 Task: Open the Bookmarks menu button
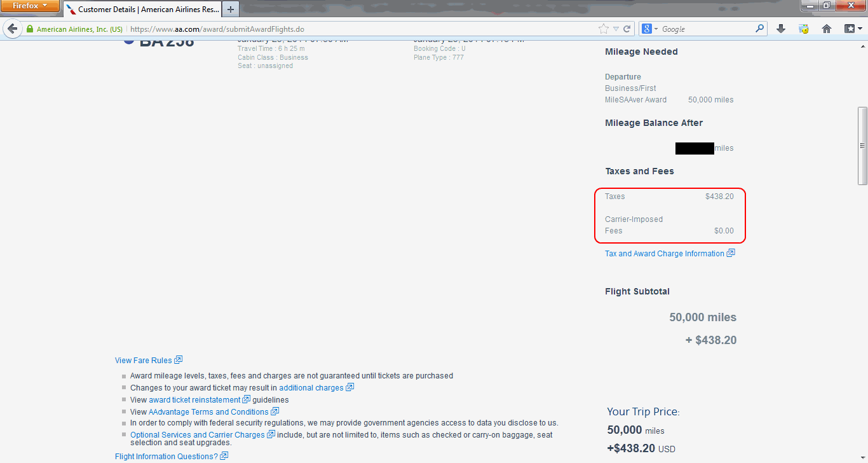[x=853, y=29]
